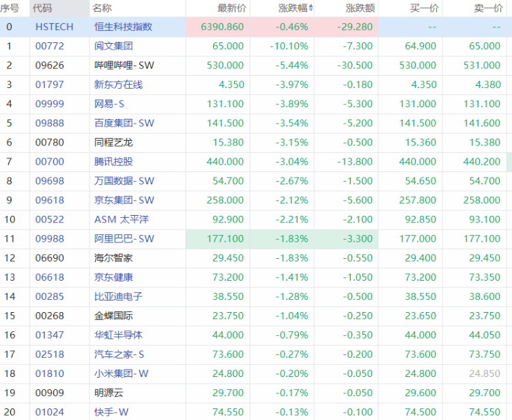The width and height of the screenshot is (512, 420).
Task: Click 阿里巴巴 latest price 177.100
Action: 225,239
